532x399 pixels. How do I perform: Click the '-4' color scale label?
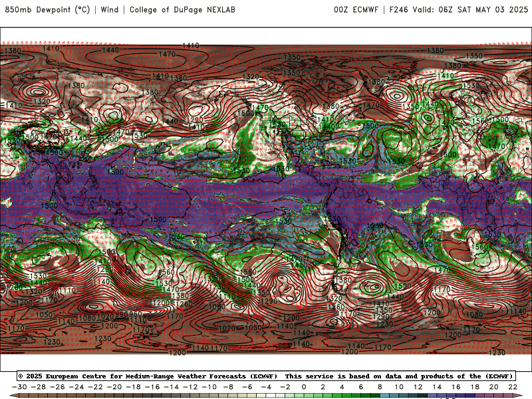(266, 387)
